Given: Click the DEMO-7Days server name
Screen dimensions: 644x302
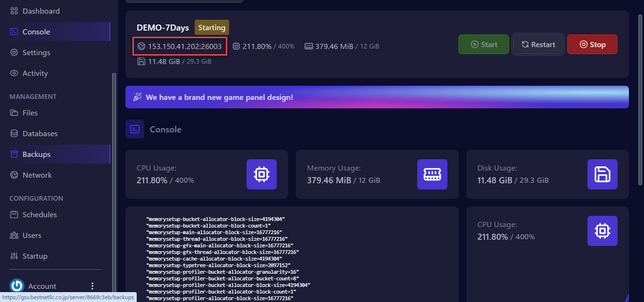Looking at the screenshot, I should pyautogui.click(x=163, y=28).
